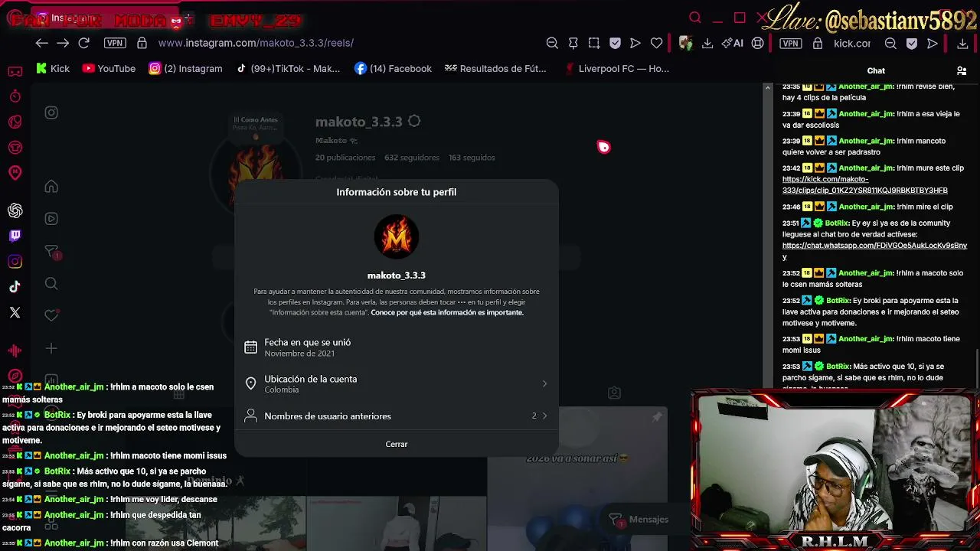Open the Resultados de Fútbol bookmark
This screenshot has height=551, width=980.
[x=495, y=68]
